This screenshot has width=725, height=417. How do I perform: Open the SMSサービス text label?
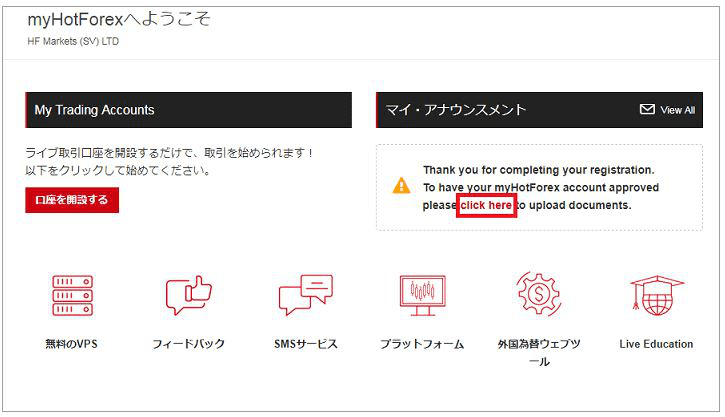[305, 344]
